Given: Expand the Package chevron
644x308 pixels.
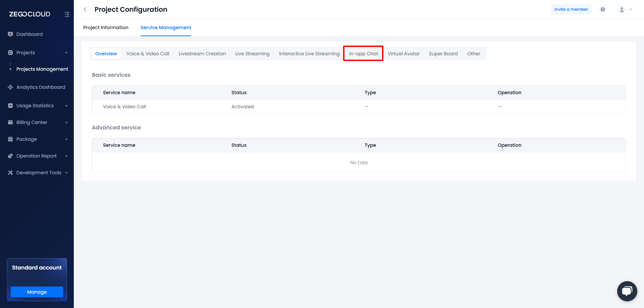Looking at the screenshot, I should tap(66, 139).
